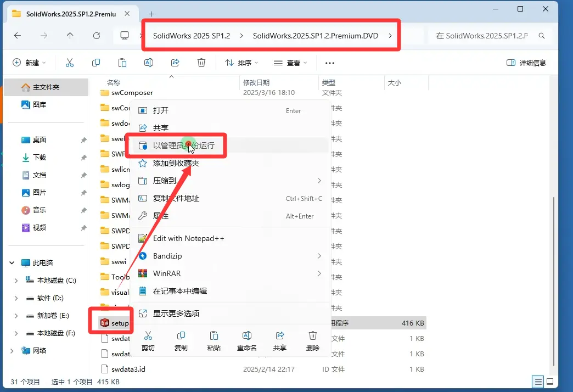Click 复制 in the context menu bottom row
Screen dimensions: 573x392
181,341
